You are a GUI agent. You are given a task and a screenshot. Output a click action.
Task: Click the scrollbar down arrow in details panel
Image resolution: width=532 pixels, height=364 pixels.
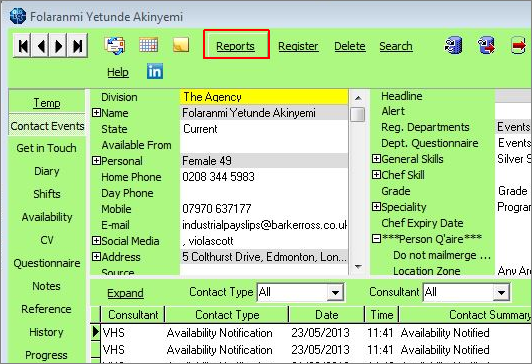[x=358, y=267]
